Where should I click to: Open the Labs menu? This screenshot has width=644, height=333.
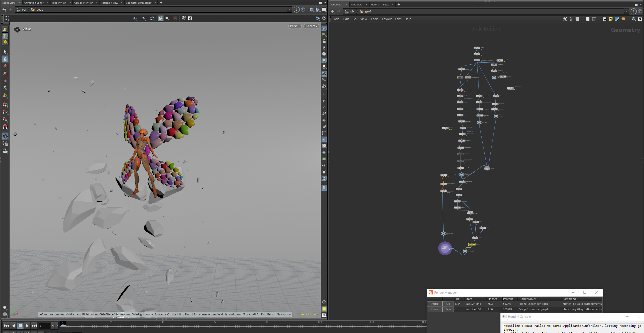[398, 19]
